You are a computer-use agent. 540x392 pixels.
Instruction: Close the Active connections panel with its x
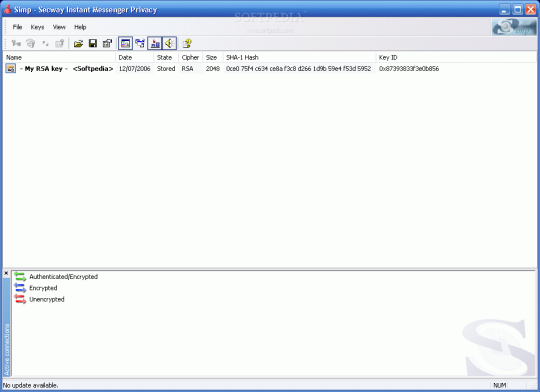[x=6, y=273]
